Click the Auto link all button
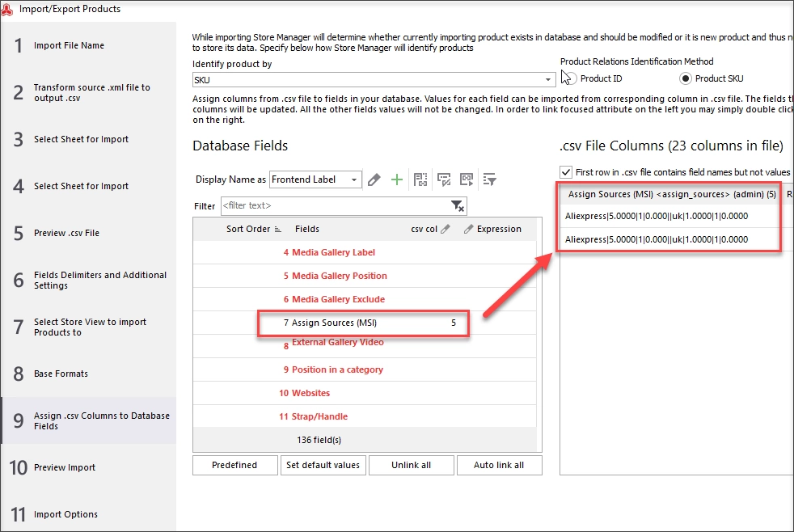 click(x=500, y=465)
